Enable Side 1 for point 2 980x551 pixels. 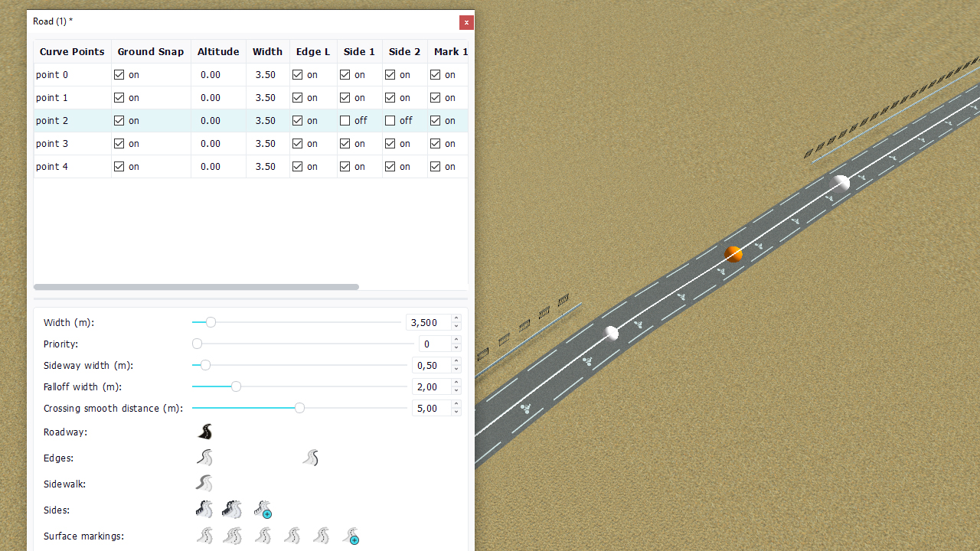345,121
